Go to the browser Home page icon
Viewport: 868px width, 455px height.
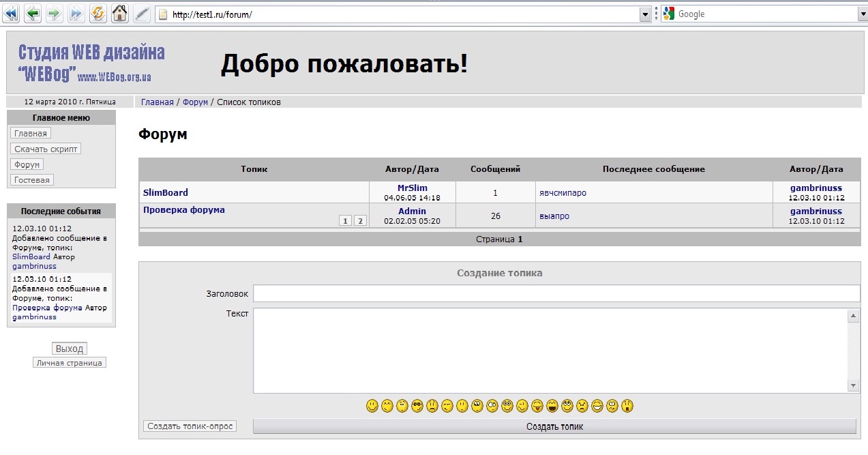pos(119,13)
